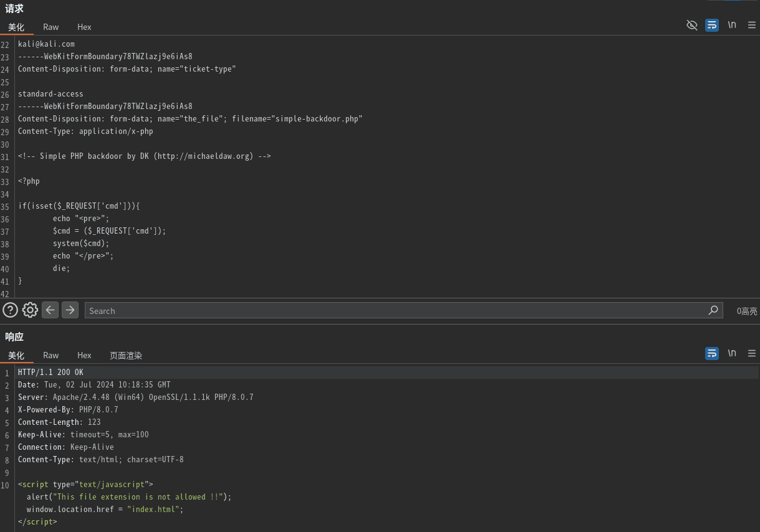Click the X-Powered-By: PHP/8.0.7 line
The height and width of the screenshot is (532, 760).
(68, 410)
